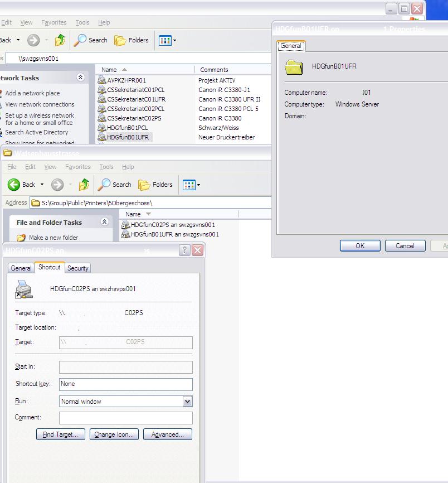448x483 pixels.
Task: Select AVPKZHPR001 printer entry
Action: coord(126,80)
